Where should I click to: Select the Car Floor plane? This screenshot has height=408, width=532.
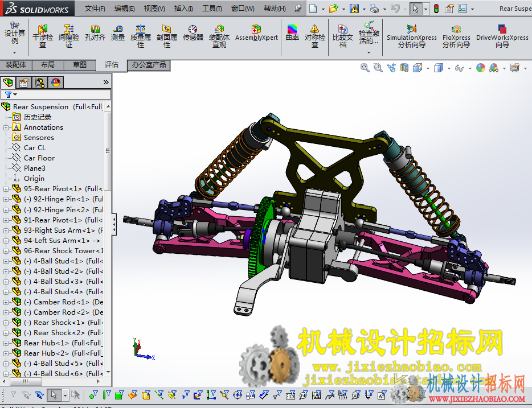[x=39, y=158]
